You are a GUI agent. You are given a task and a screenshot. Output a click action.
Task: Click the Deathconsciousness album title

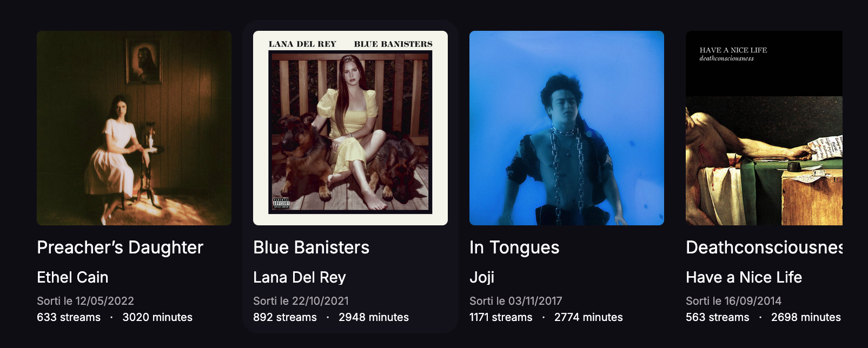click(764, 247)
